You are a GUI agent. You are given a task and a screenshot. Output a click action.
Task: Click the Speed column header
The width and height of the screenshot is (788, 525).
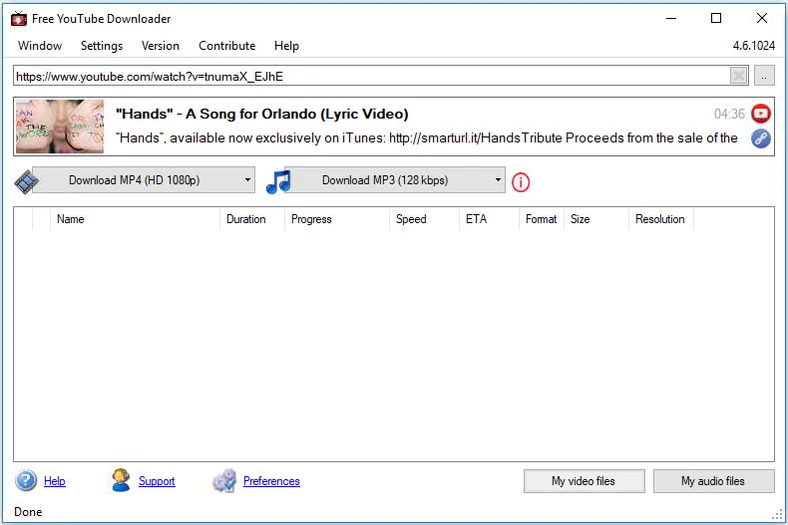(424, 219)
